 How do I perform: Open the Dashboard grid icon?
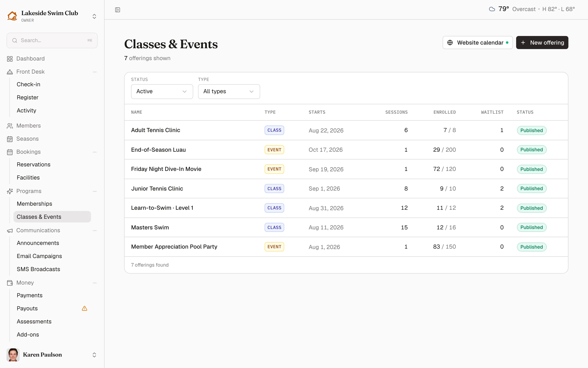10,59
